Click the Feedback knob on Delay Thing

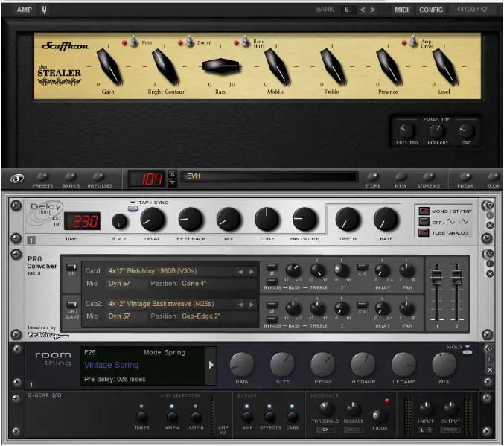click(191, 220)
